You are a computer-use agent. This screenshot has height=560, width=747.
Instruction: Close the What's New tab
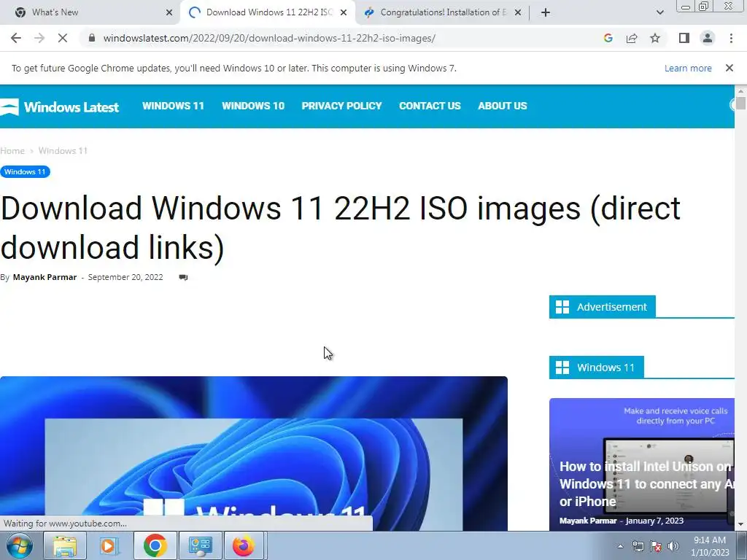pos(169,12)
